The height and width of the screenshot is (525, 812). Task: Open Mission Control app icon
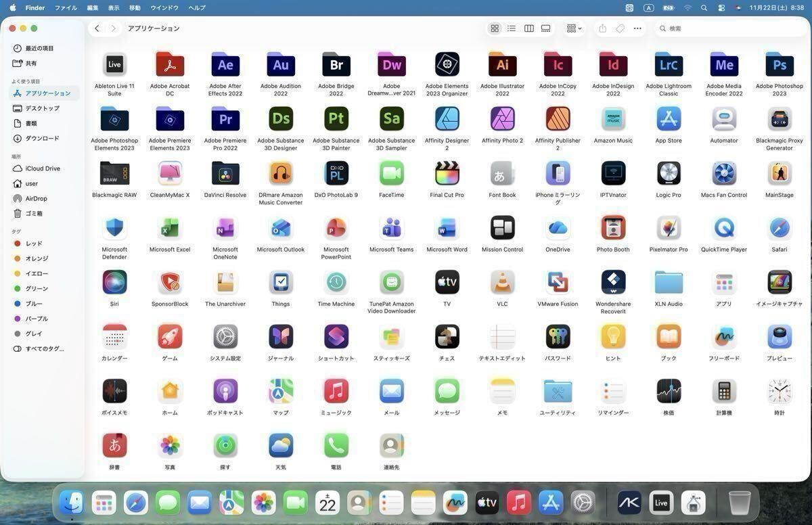point(502,228)
